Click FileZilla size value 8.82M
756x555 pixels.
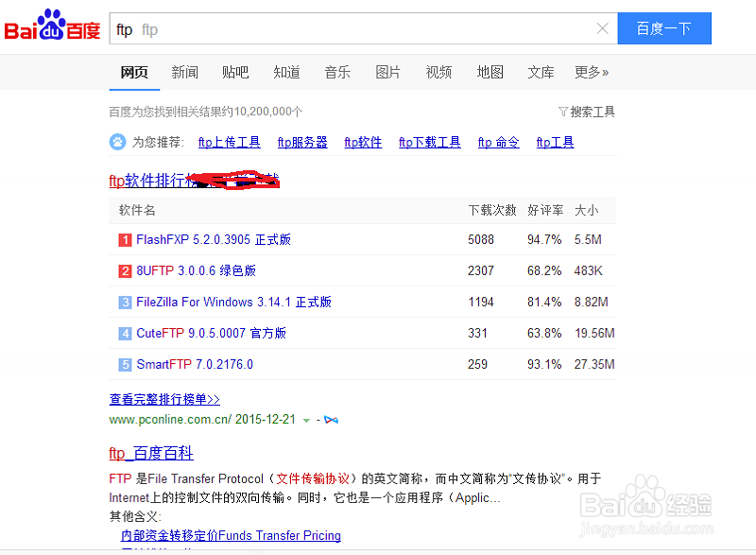click(x=592, y=302)
